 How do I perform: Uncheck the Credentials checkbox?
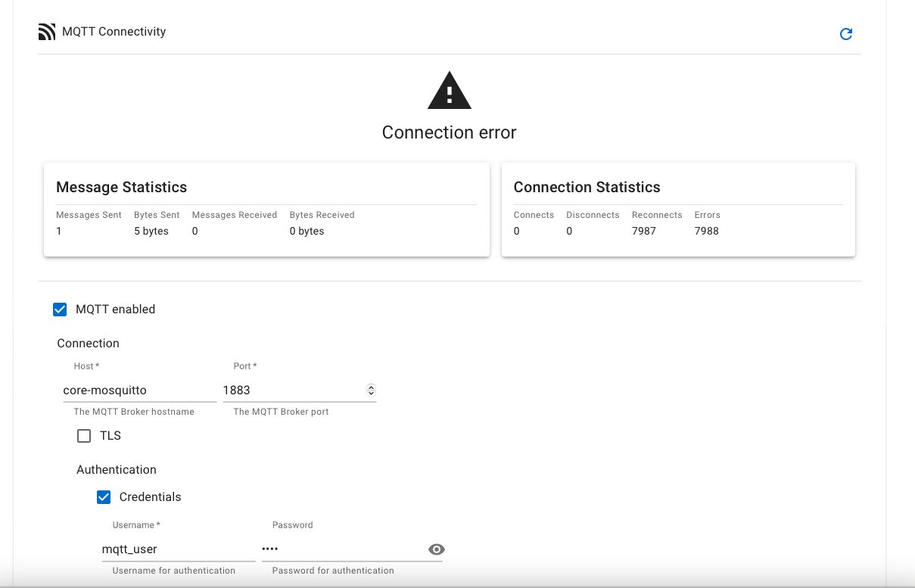coord(104,497)
